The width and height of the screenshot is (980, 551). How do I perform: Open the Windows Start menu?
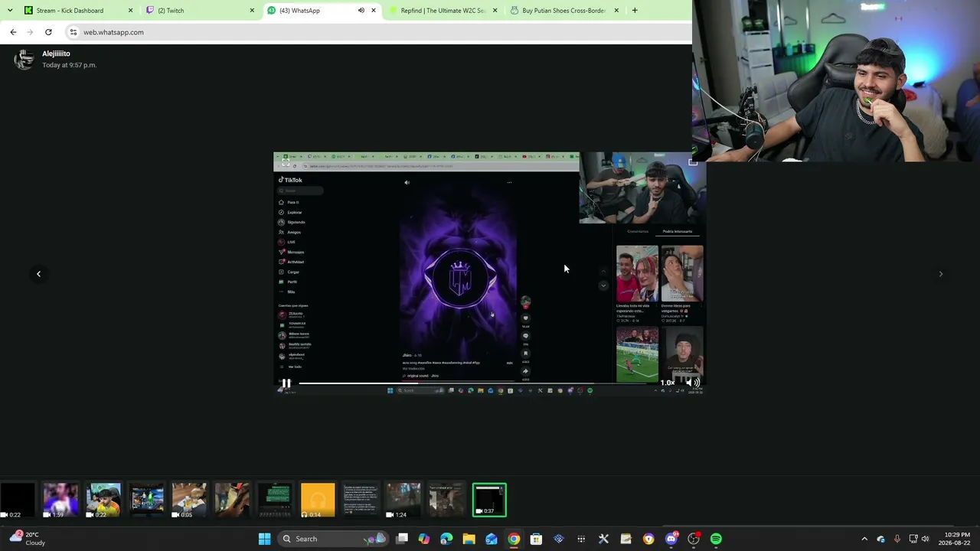coord(264,539)
